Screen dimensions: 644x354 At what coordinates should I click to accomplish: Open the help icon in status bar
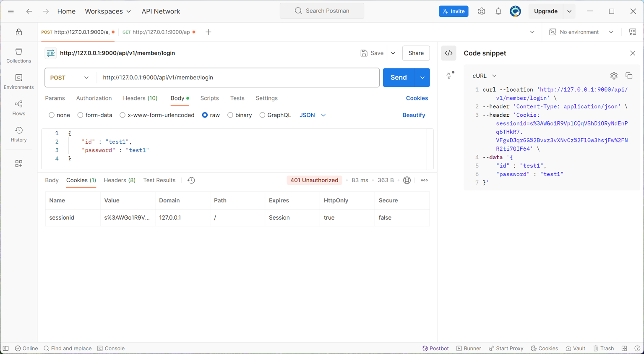click(x=637, y=349)
